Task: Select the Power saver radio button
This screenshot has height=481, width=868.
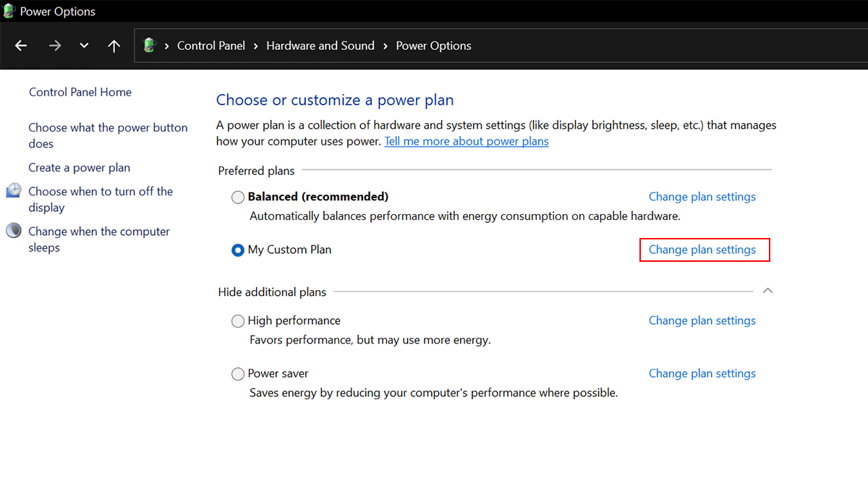Action: coord(238,374)
